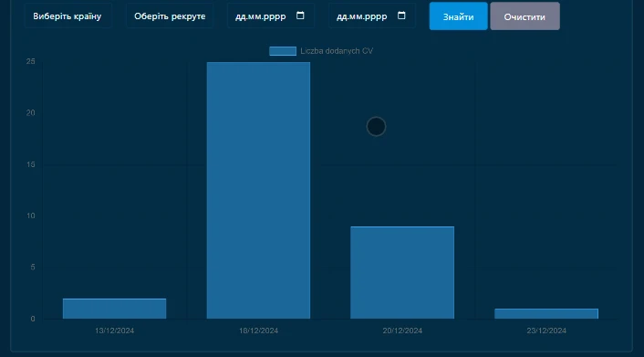Click the dark circular cursor marker on chart
The height and width of the screenshot is (357, 644).
pos(376,126)
